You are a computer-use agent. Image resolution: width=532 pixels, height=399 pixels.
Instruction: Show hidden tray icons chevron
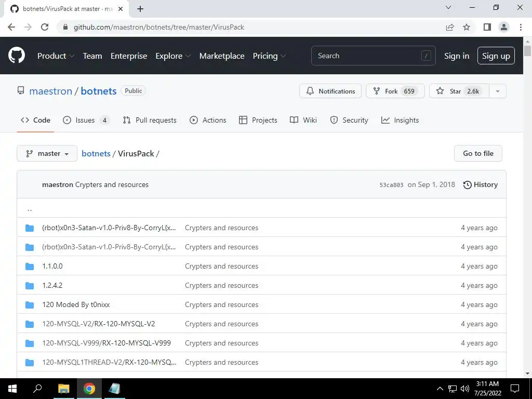[440, 389]
